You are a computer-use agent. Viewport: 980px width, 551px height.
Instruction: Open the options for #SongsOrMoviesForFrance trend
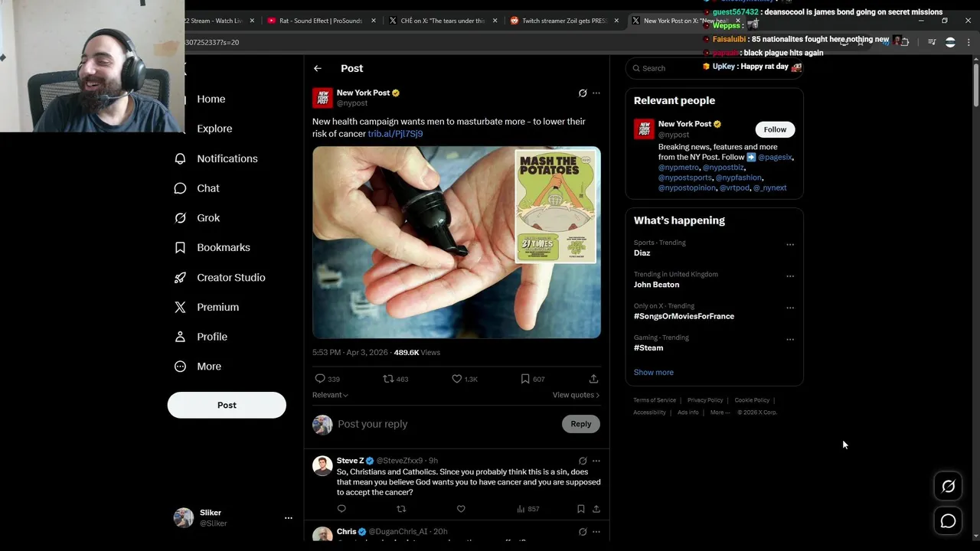(790, 308)
